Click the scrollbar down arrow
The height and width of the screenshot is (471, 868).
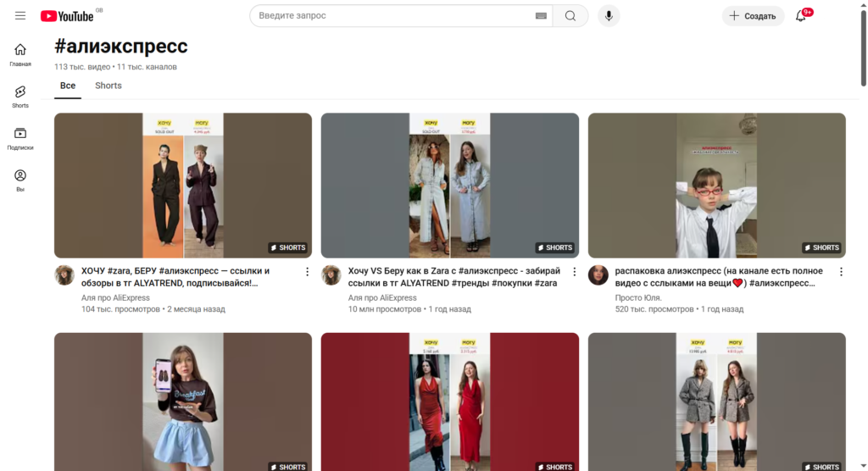(863, 466)
